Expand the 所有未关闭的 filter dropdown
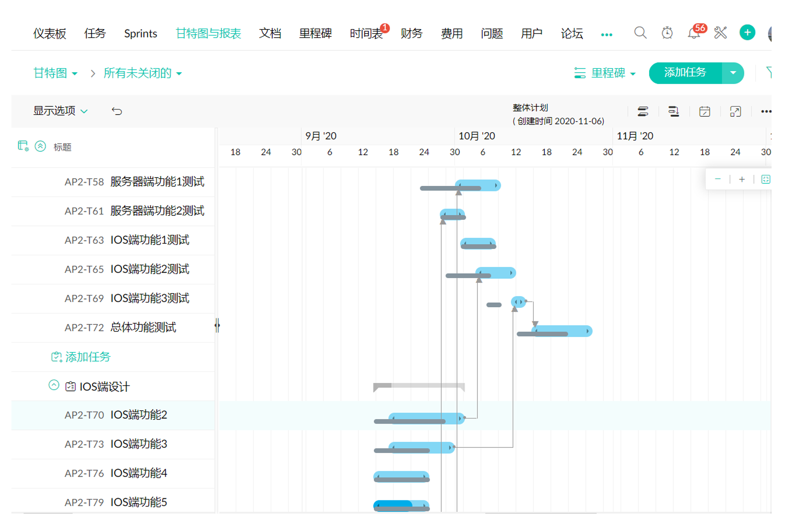This screenshot has height=532, width=787. coord(143,73)
